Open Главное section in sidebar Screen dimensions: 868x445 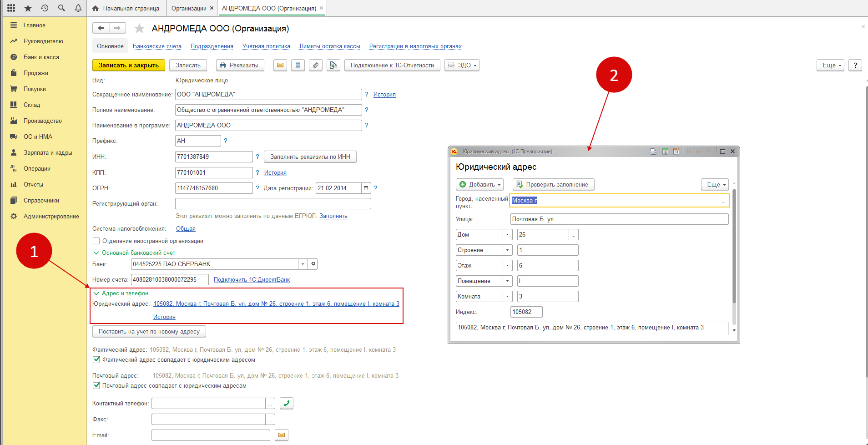pyautogui.click(x=35, y=25)
